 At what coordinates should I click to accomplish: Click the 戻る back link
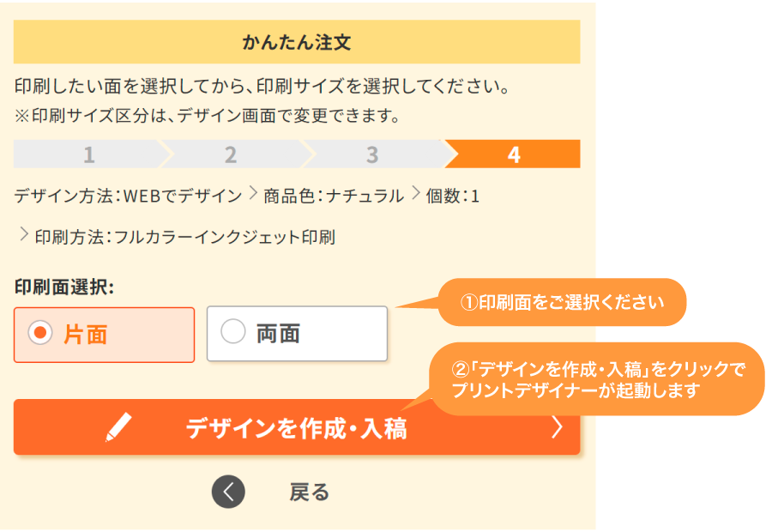pyautogui.click(x=307, y=492)
